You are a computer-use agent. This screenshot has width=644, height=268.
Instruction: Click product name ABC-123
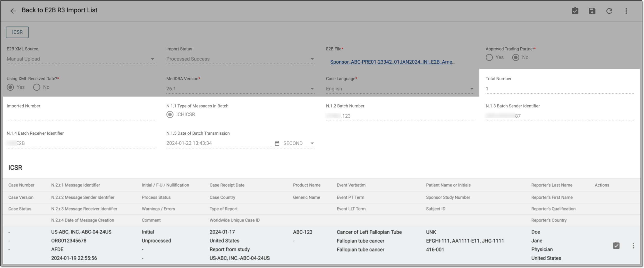[x=303, y=232]
